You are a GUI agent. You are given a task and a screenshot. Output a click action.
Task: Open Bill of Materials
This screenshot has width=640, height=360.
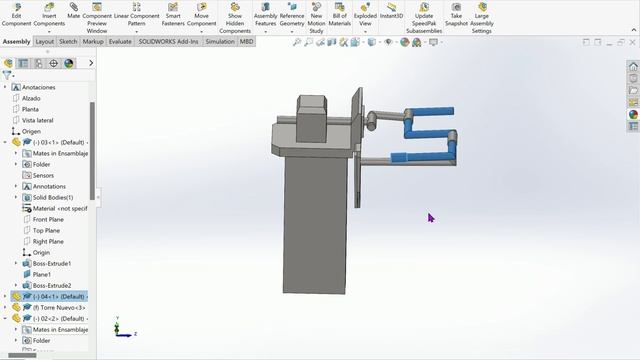(x=340, y=15)
